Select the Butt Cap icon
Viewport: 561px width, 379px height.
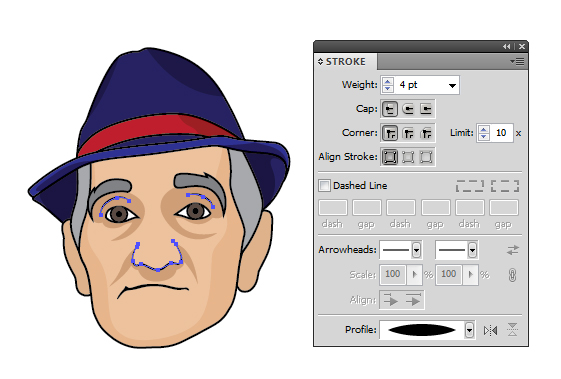pyautogui.click(x=390, y=109)
